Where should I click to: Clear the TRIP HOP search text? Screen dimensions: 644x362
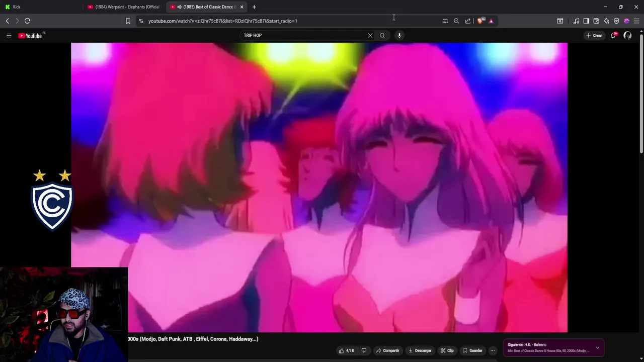point(370,35)
